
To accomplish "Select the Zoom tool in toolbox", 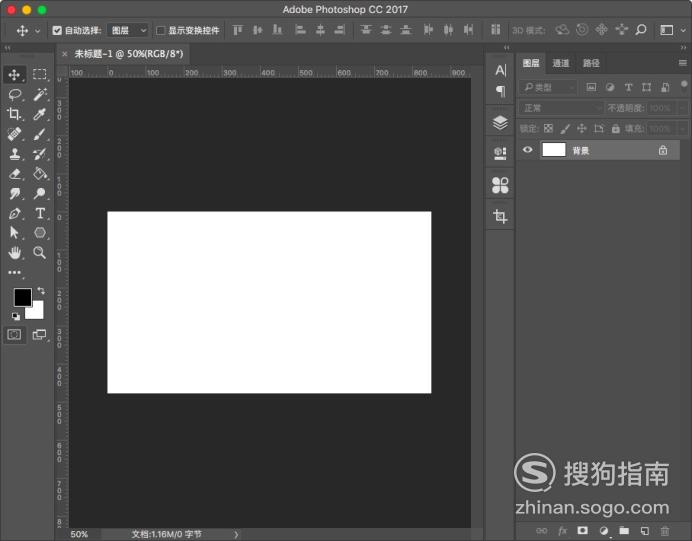I will pyautogui.click(x=40, y=252).
